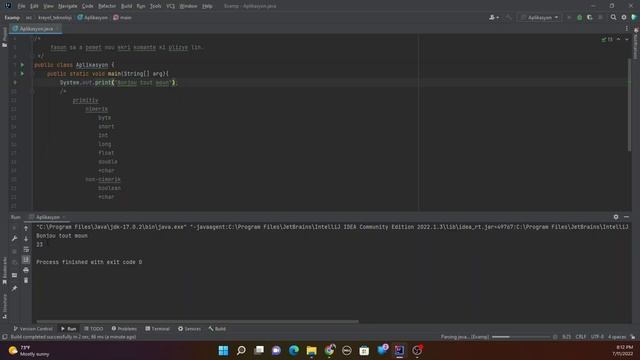Image resolution: width=640 pixels, height=360 pixels.
Task: Open the Build tool window
Action: 217,329
